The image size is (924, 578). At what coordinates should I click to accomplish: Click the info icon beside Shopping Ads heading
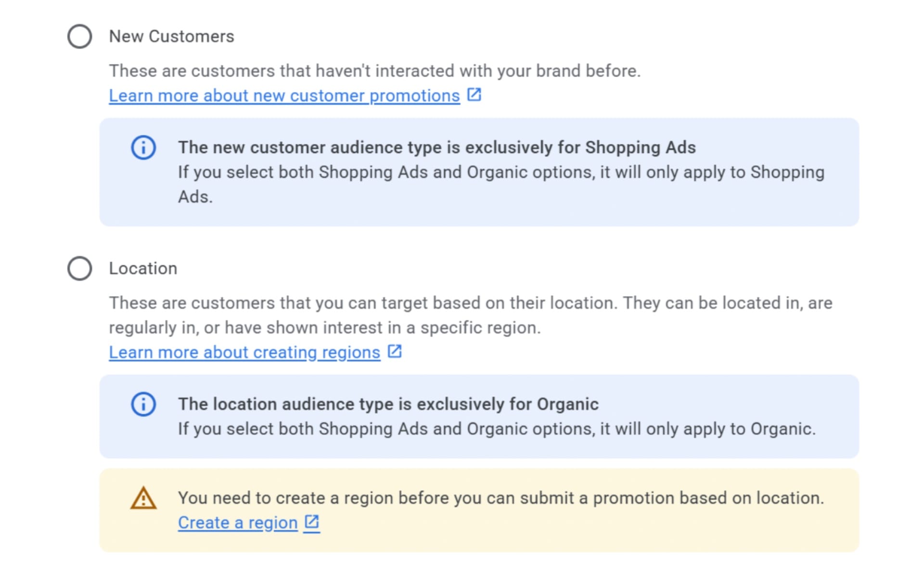[143, 148]
